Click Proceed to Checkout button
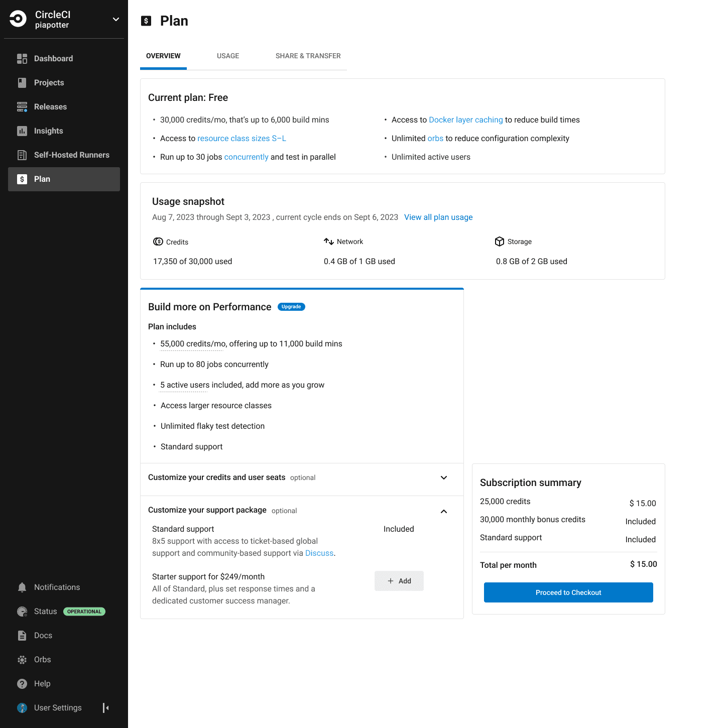Screen dimensions: 723x728 [568, 592]
